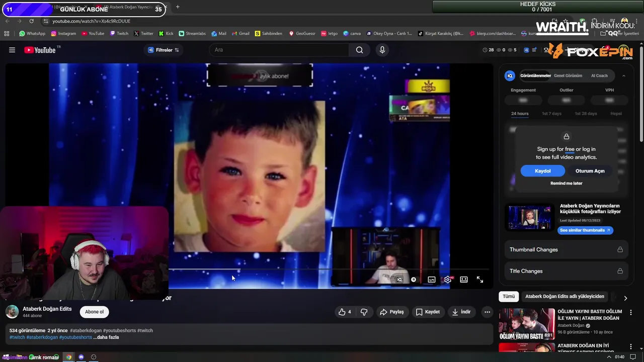Expand the Title Changes section
The width and height of the screenshot is (644, 362).
point(566,271)
